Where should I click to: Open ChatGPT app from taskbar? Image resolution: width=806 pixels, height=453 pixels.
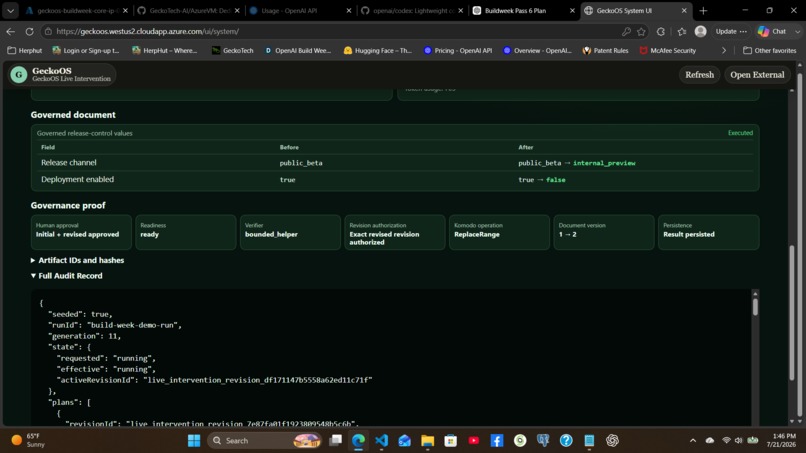[612, 441]
